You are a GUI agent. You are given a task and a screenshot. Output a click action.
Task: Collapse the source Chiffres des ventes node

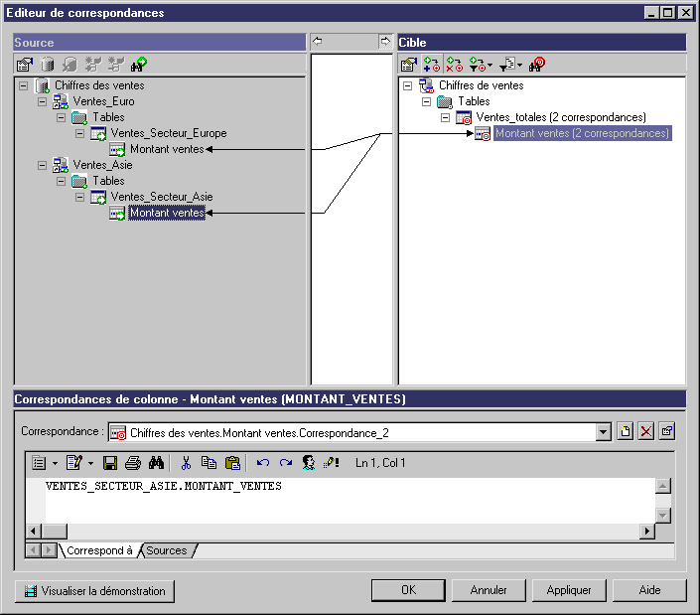(23, 85)
